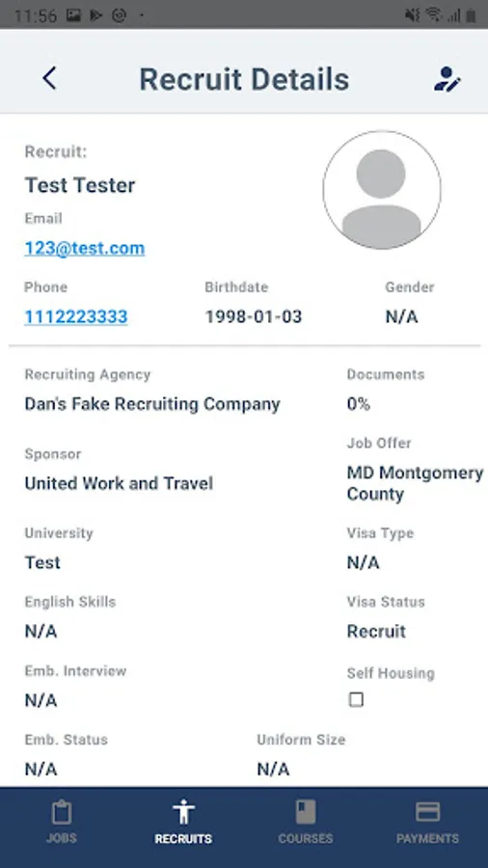488x868 pixels.
Task: Open the 123@test.com email link
Action: coord(85,248)
